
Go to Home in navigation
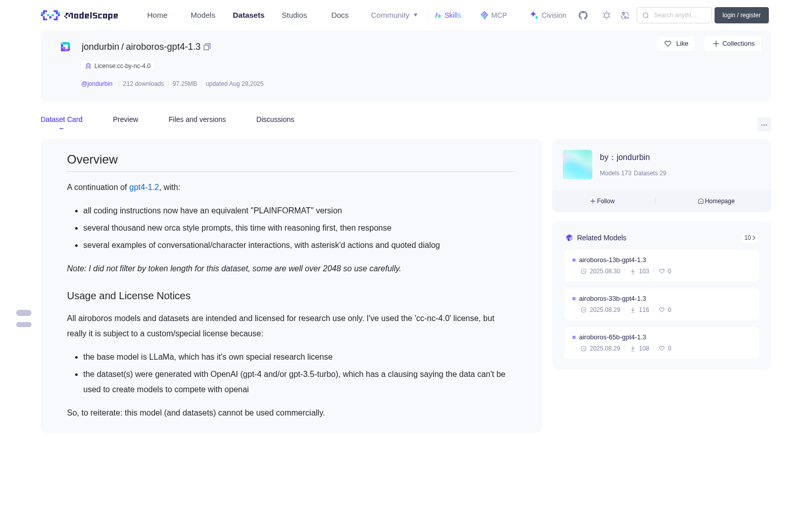coord(157,15)
